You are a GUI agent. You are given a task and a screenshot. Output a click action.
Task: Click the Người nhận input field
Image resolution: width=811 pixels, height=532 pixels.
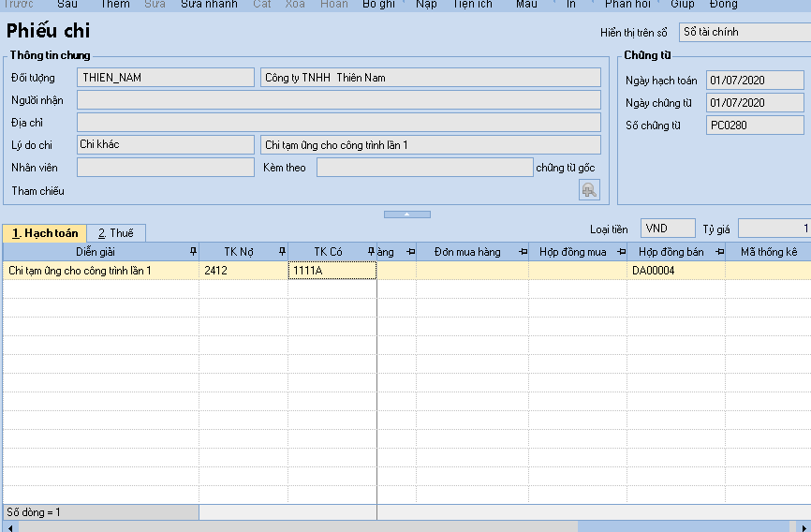(338, 100)
